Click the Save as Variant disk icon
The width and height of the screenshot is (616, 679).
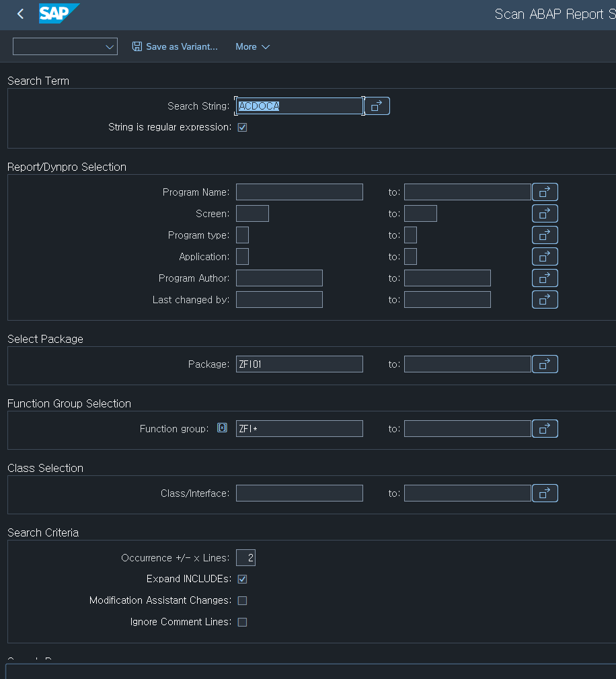(x=137, y=46)
